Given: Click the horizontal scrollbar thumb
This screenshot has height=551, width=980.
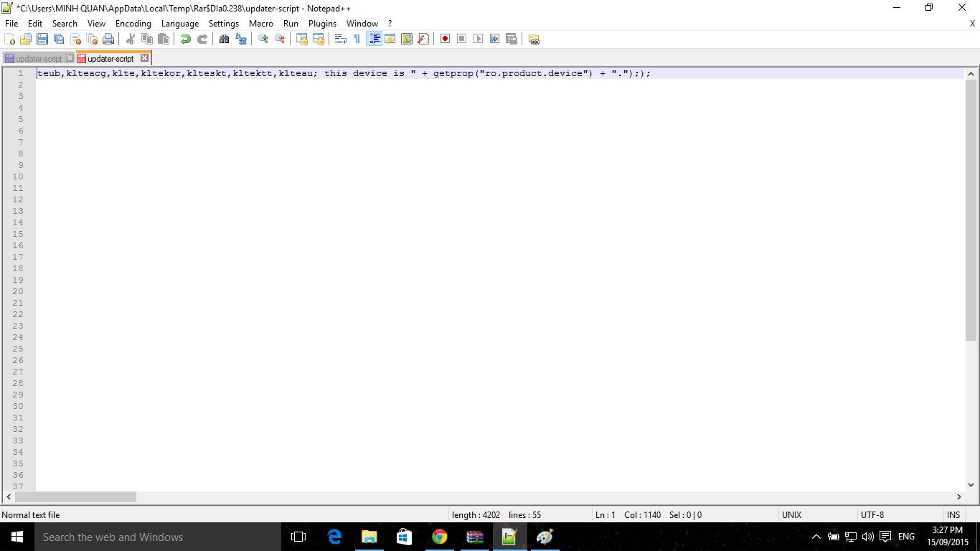Looking at the screenshot, I should pyautogui.click(x=75, y=496).
